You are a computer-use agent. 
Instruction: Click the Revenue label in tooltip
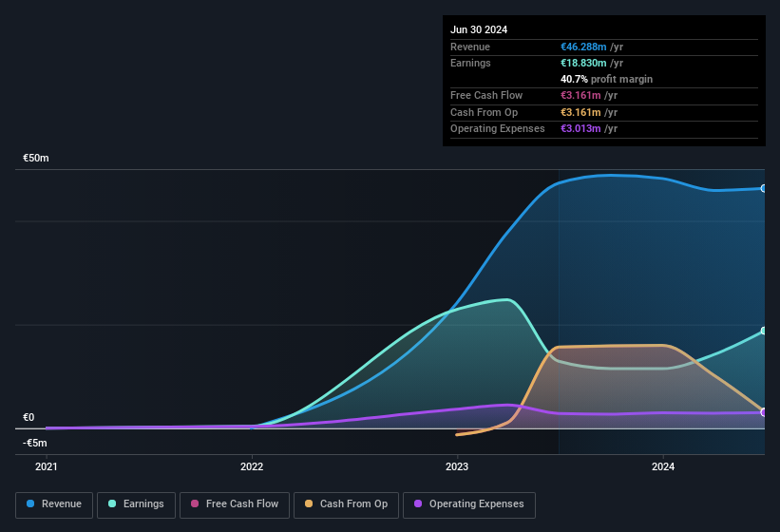470,47
